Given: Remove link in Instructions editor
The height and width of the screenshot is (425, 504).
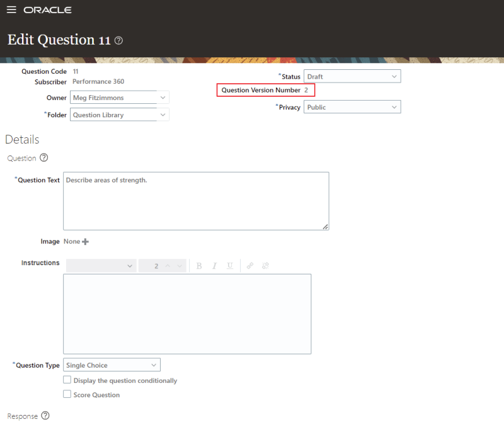Looking at the screenshot, I should (265, 266).
